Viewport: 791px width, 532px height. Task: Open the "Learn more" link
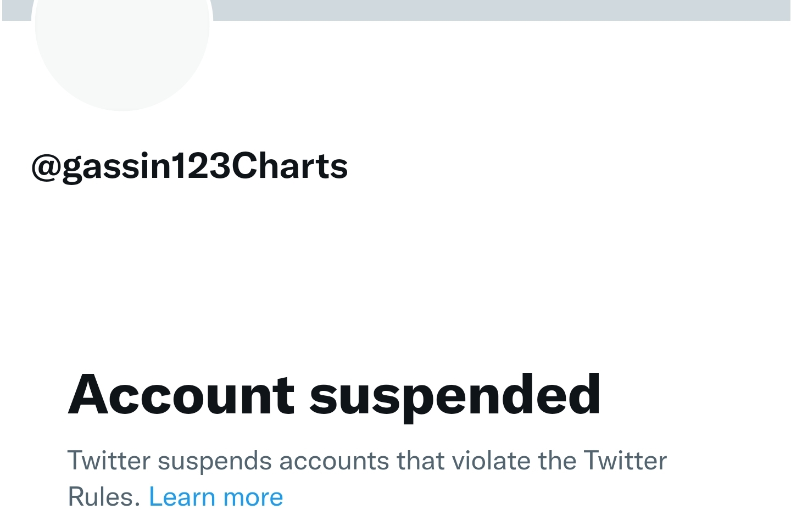[216, 497]
